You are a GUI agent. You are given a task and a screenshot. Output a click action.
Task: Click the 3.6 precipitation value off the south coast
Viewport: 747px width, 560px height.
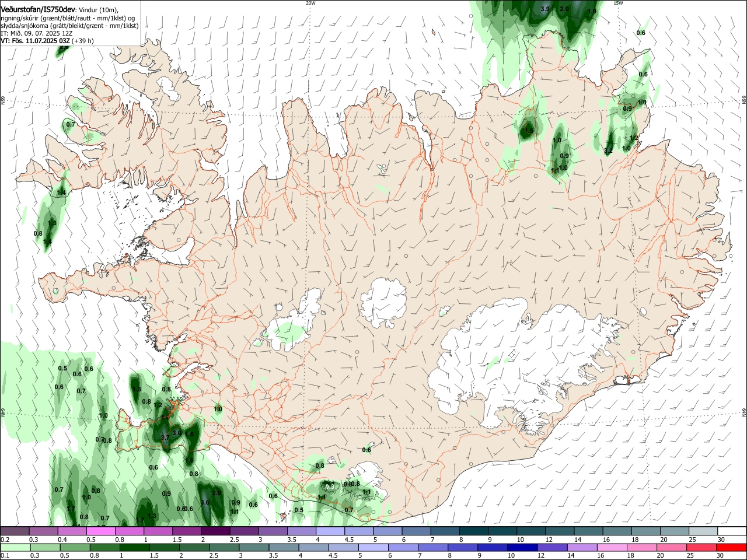(205, 503)
